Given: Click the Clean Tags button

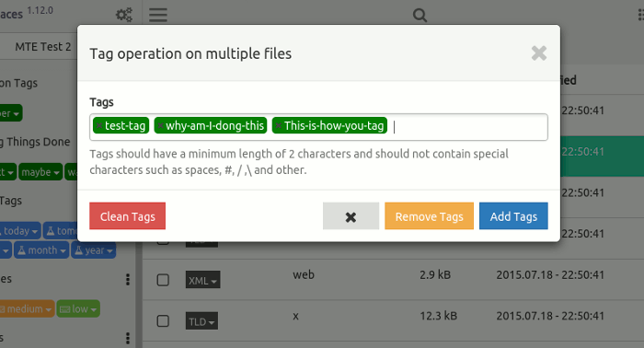Looking at the screenshot, I should (x=127, y=215).
